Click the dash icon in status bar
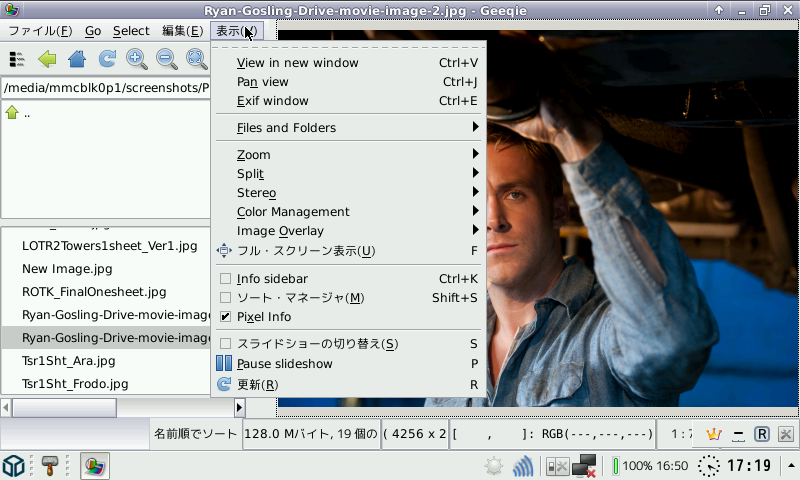The image size is (800, 480). (738, 435)
